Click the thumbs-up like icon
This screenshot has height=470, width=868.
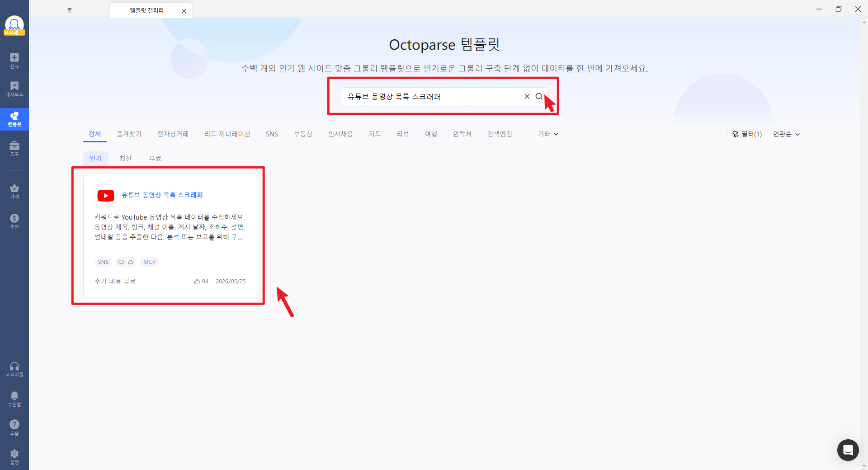(197, 282)
